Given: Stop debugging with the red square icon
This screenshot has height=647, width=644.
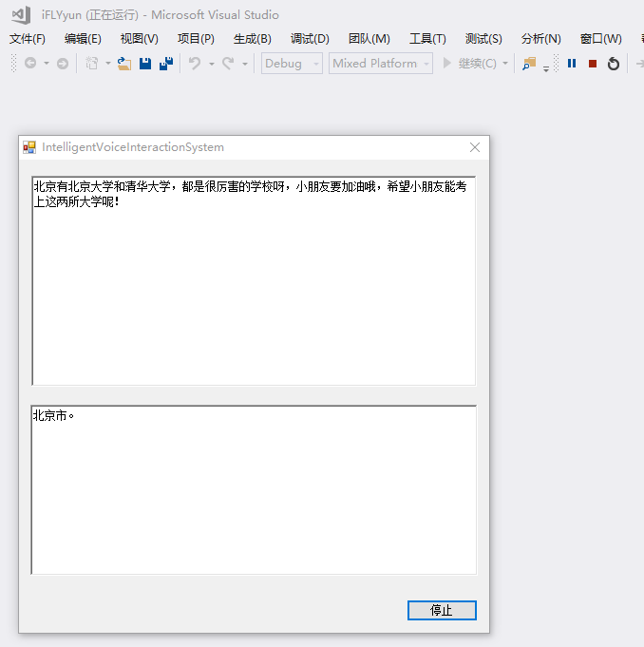Looking at the screenshot, I should pyautogui.click(x=593, y=64).
